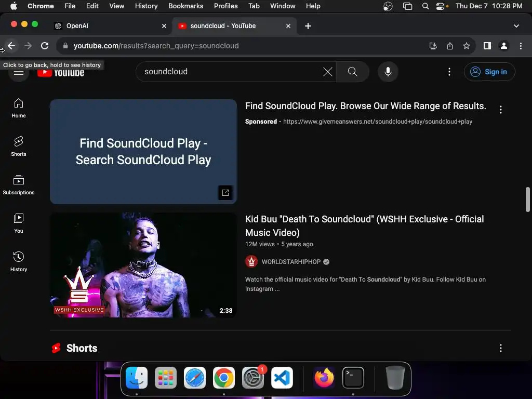Open the History menu
Image resolution: width=532 pixels, height=399 pixels.
point(146,6)
